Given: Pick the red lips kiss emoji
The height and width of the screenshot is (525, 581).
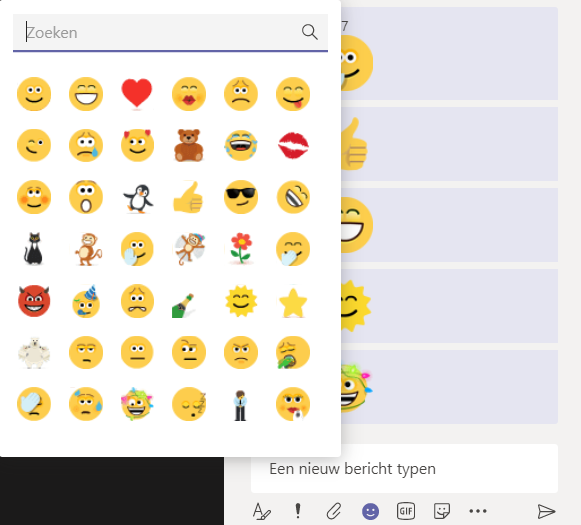Looking at the screenshot, I should 293,145.
